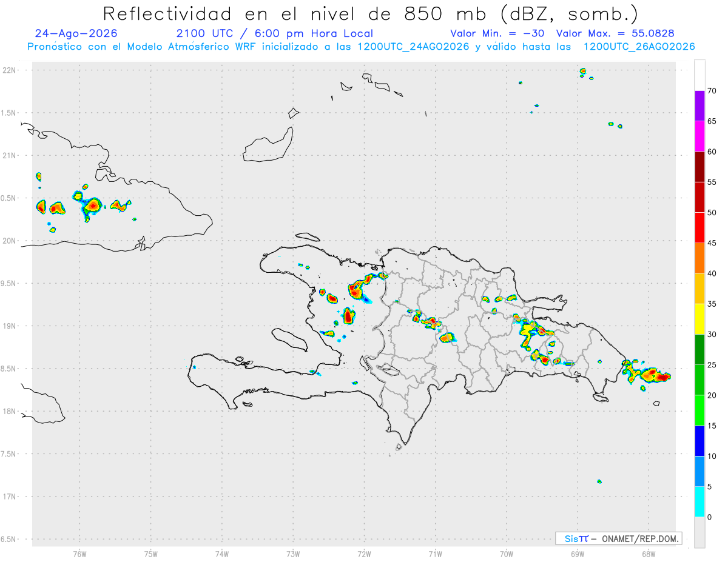The width and height of the screenshot is (728, 562).
Task: Click the colorbar tick label '55'
Action: (712, 182)
